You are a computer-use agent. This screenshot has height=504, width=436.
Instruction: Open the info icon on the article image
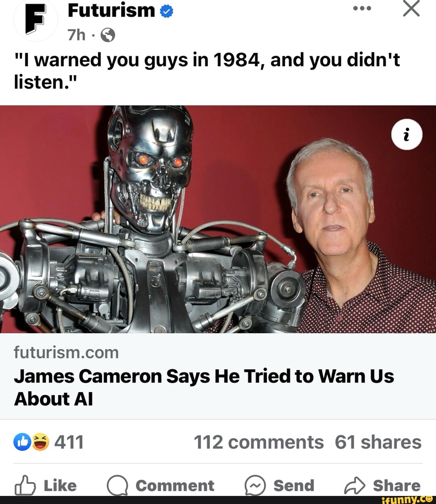click(x=407, y=134)
